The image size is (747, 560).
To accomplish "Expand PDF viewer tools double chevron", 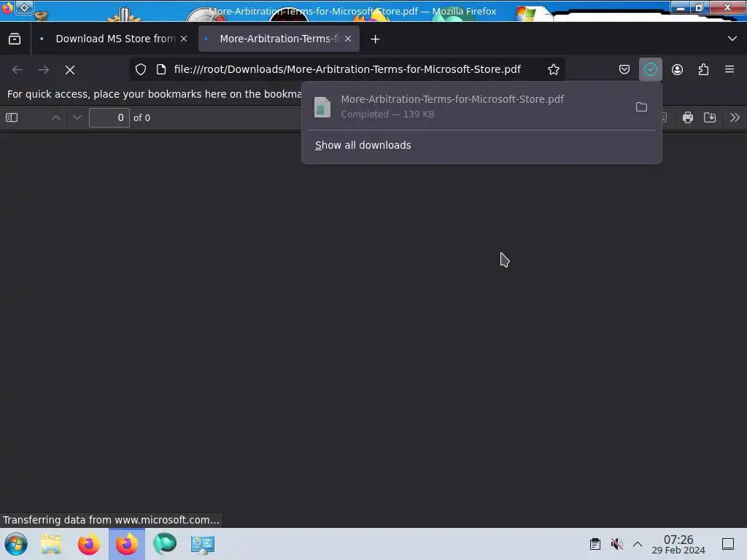I will (x=735, y=117).
